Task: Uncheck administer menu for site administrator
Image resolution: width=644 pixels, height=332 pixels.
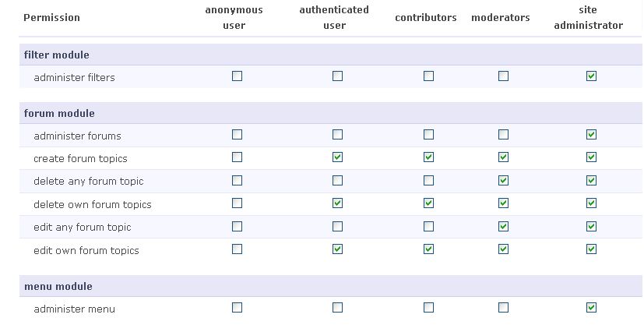Action: pyautogui.click(x=591, y=308)
